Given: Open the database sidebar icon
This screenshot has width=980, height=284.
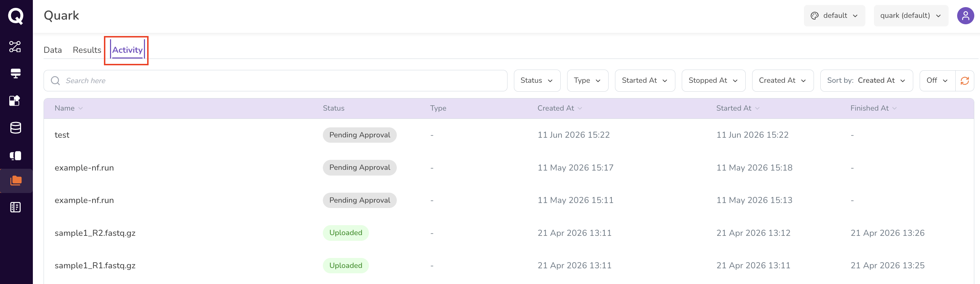Looking at the screenshot, I should point(16,128).
